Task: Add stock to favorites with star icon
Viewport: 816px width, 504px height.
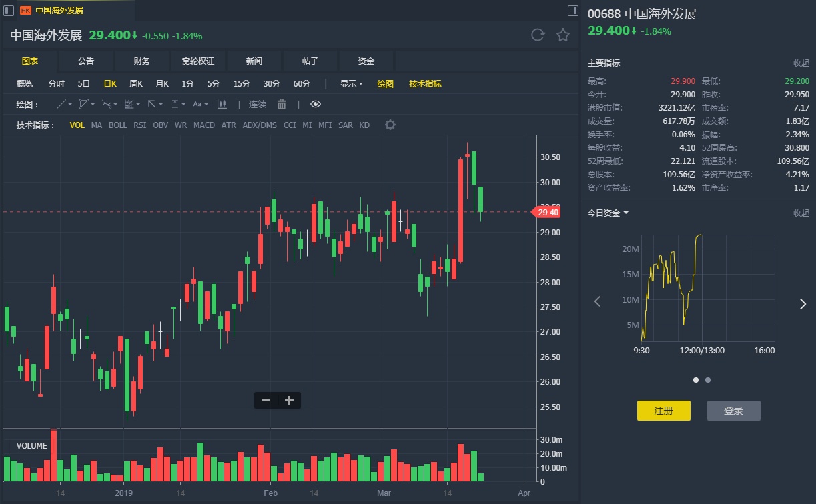Action: pyautogui.click(x=563, y=35)
